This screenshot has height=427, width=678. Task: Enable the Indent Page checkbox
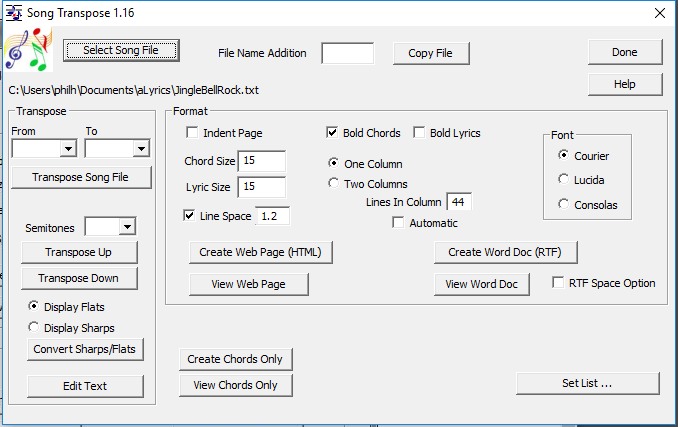192,133
